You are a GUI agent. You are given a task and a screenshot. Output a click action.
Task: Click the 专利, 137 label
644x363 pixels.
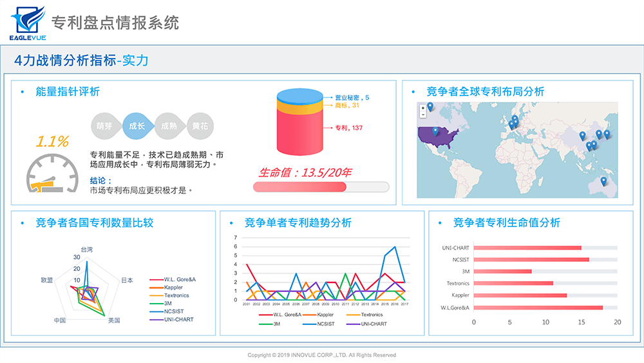pyautogui.click(x=348, y=128)
